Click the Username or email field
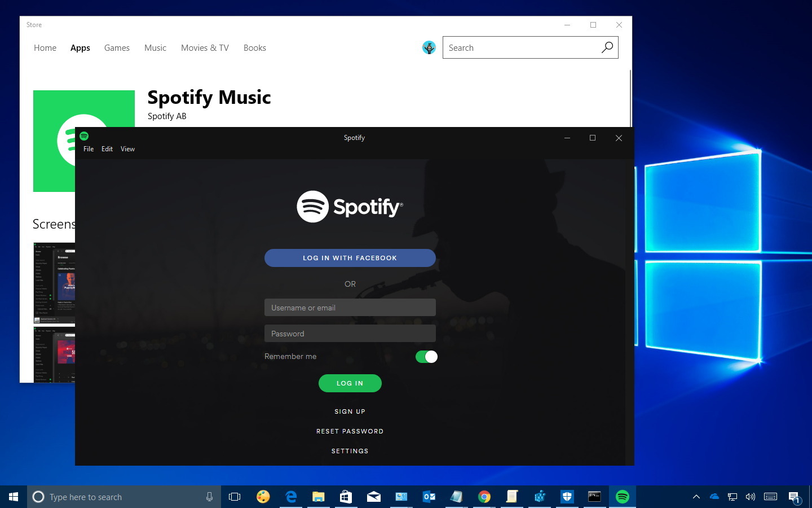The image size is (812, 508). tap(350, 307)
